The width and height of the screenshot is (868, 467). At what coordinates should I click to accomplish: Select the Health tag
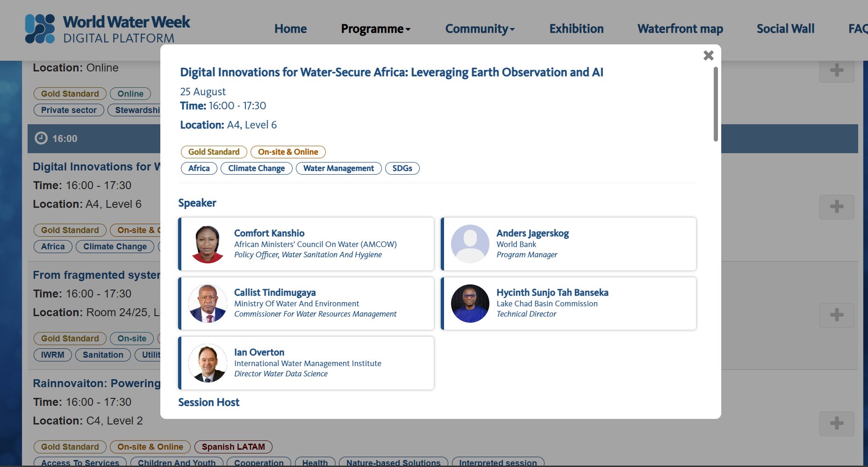point(315,463)
